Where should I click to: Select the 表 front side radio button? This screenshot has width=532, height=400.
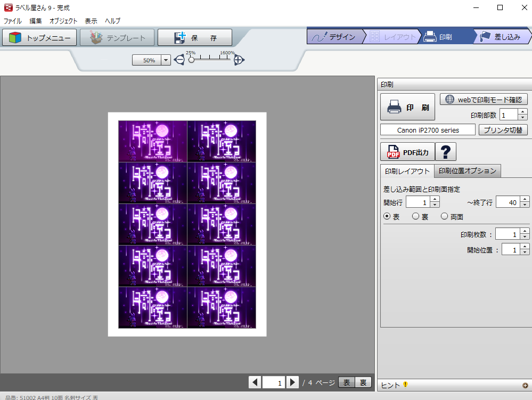tap(387, 216)
